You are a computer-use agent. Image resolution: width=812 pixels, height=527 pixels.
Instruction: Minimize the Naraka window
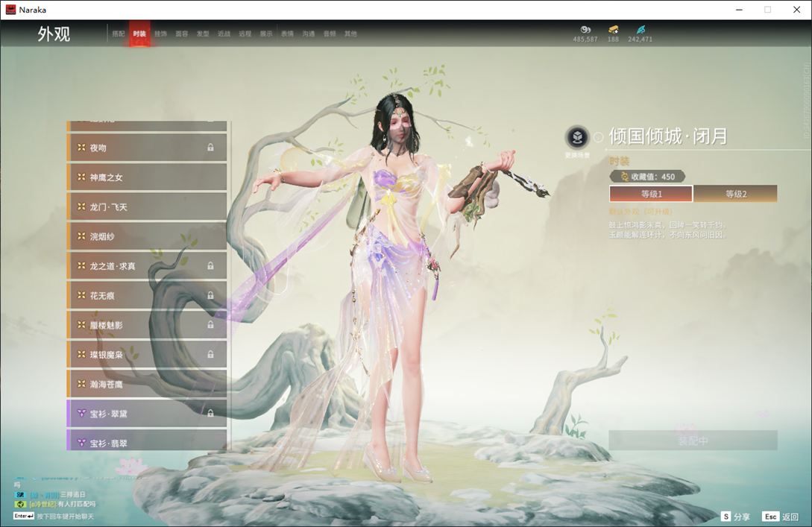pos(739,10)
